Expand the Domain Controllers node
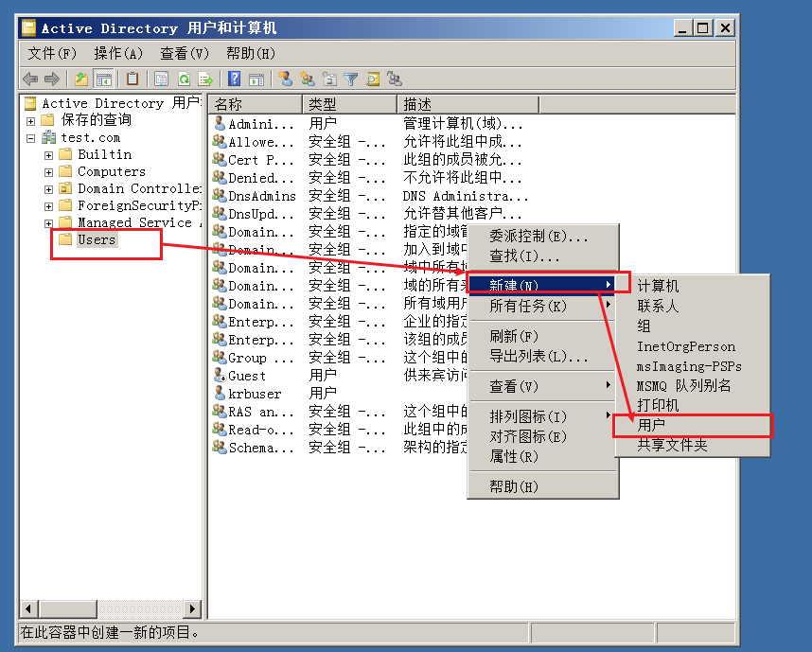The image size is (812, 652). 48,189
